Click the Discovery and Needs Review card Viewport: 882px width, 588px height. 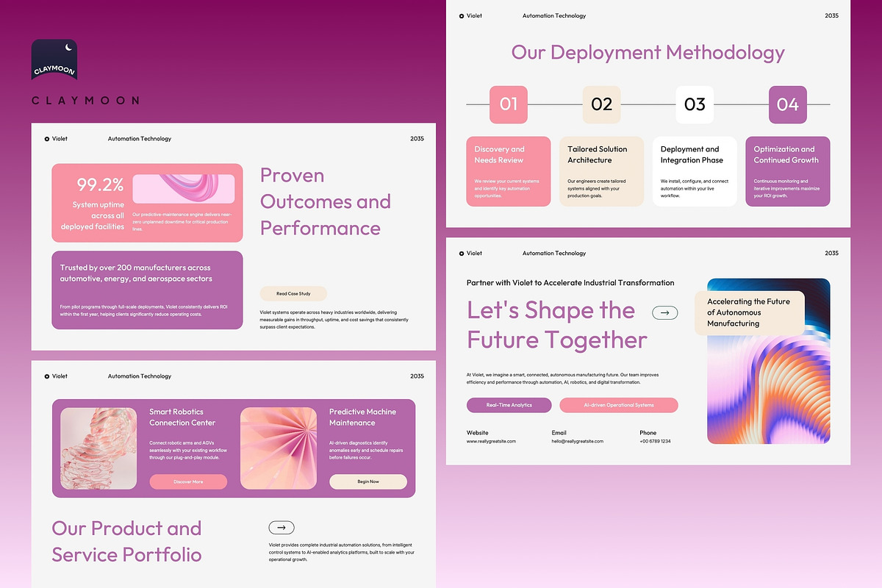tap(509, 171)
